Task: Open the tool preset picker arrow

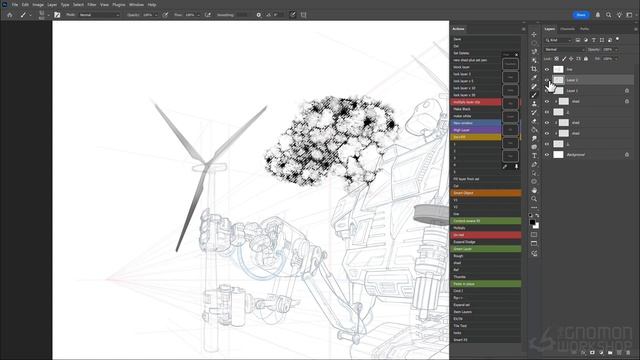Action: click(x=30, y=15)
